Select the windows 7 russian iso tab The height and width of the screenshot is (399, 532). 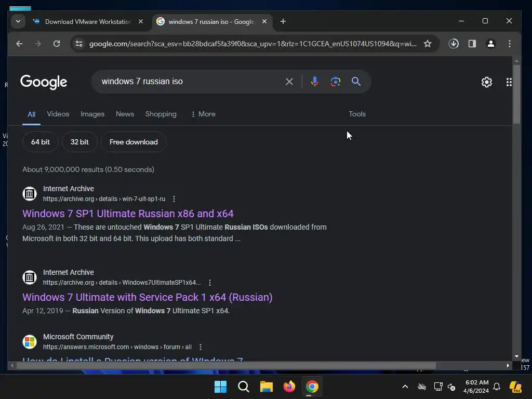(211, 22)
